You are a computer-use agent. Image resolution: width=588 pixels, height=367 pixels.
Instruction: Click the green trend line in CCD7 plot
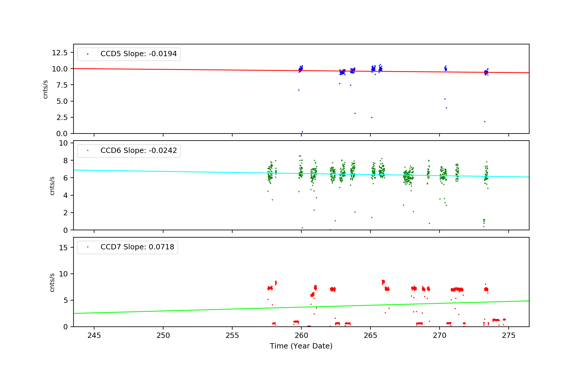176,311
